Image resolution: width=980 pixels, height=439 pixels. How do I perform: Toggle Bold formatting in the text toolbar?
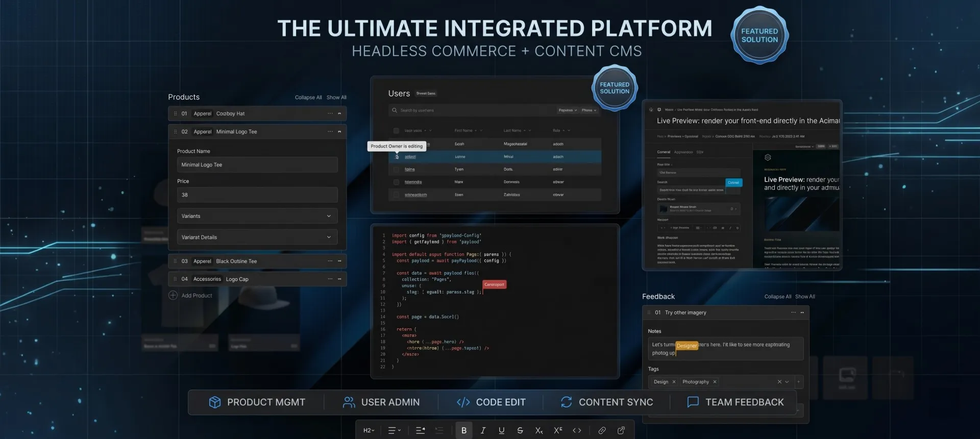pos(464,430)
